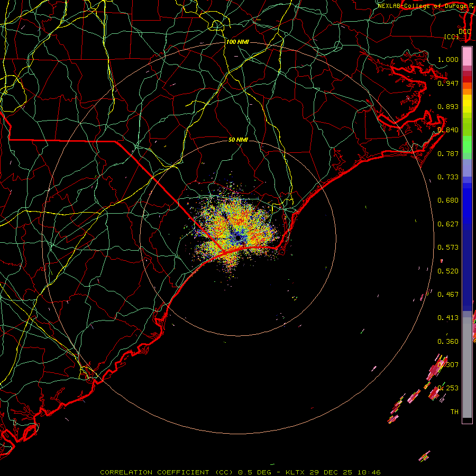Image resolution: width=476 pixels, height=476 pixels.
Task: Pick the pink swatch atop the color bar
Action: click(467, 57)
